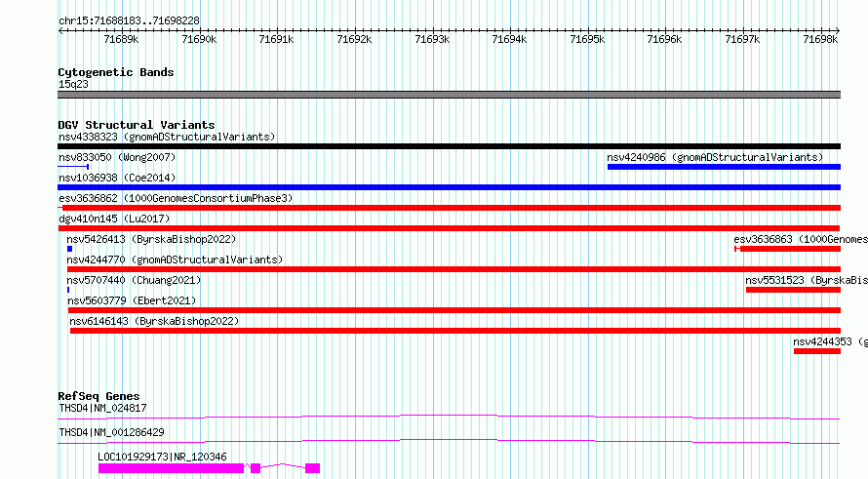
Task: Click the red nsv5603779 variant bar
Action: (x=454, y=310)
